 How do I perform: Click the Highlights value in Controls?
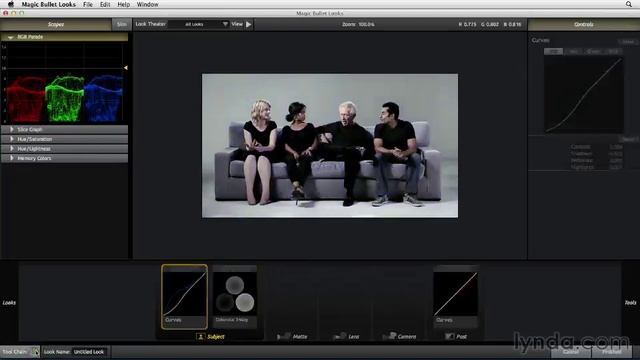[616, 167]
